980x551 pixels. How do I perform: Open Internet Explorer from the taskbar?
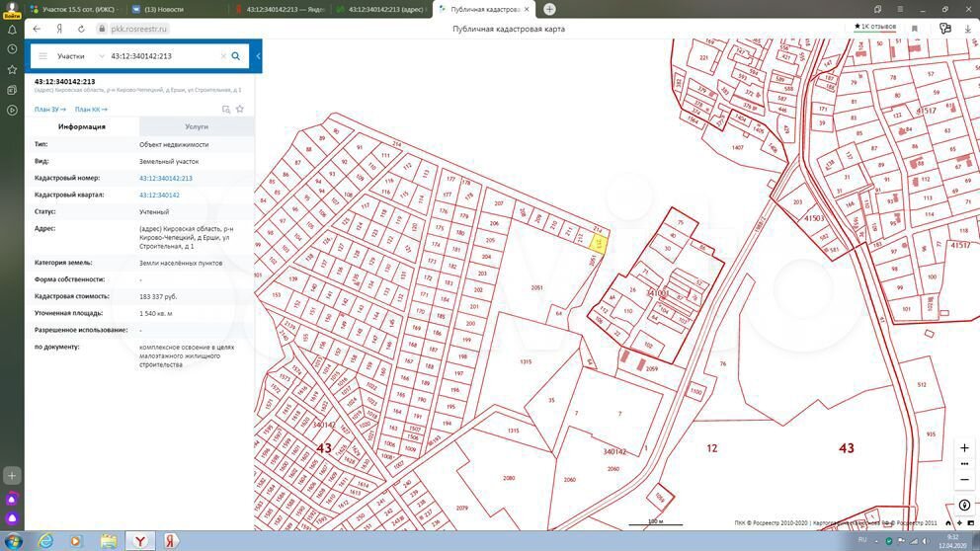click(45, 541)
